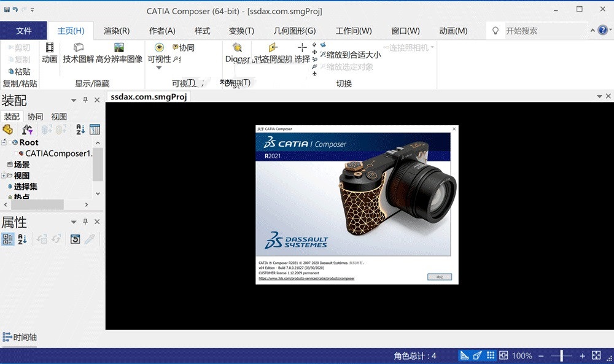The width and height of the screenshot is (614, 364).
Task: Click the robot-arm filter icon in assembly toolbar
Action: (x=27, y=130)
